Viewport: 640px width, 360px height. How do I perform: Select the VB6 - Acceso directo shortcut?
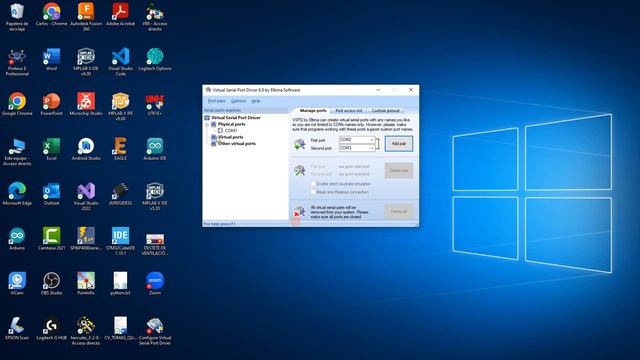[x=155, y=17]
